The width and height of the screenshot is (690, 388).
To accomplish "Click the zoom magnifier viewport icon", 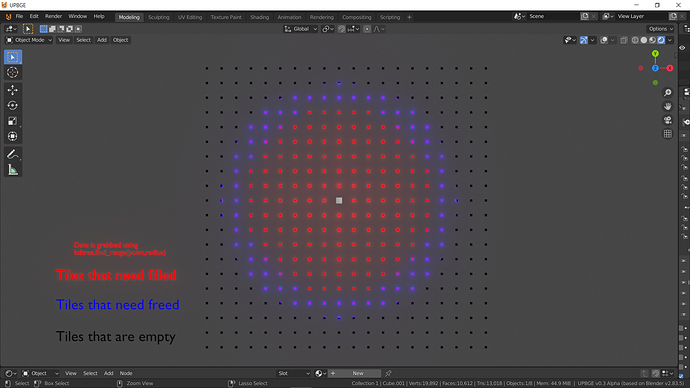I will point(668,92).
